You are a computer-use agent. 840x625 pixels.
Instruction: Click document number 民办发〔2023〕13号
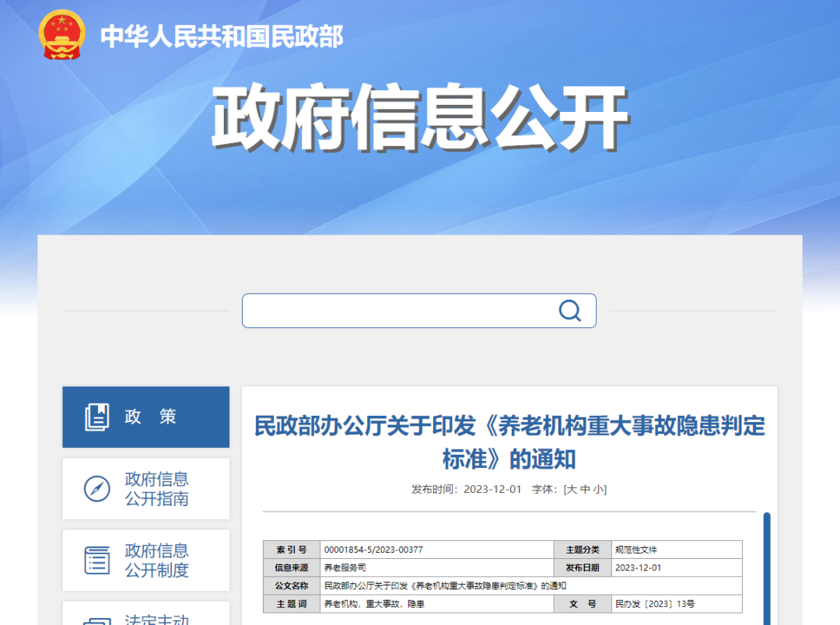coord(644,604)
